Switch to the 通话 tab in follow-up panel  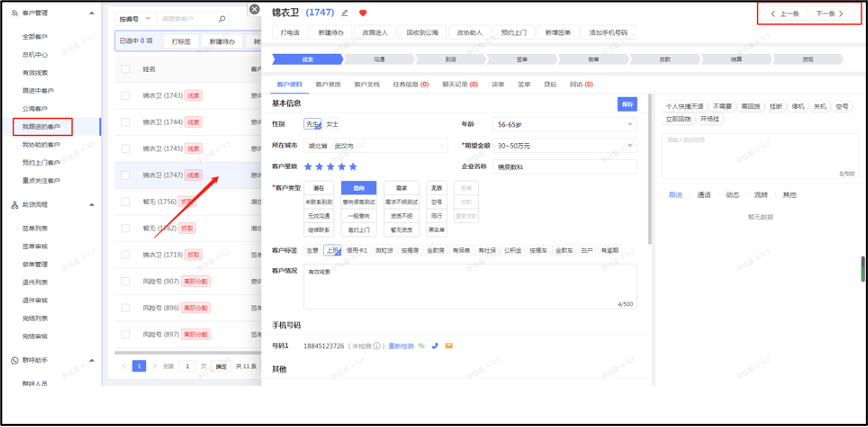coord(704,195)
